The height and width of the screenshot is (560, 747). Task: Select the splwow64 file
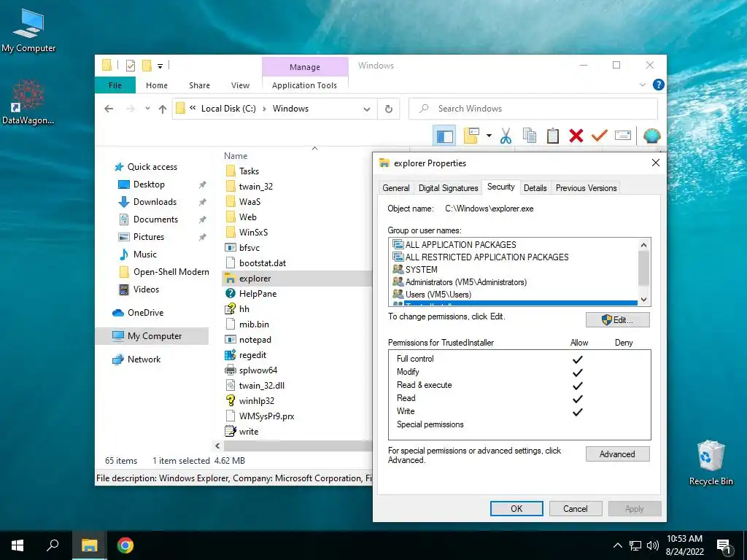[x=258, y=370]
